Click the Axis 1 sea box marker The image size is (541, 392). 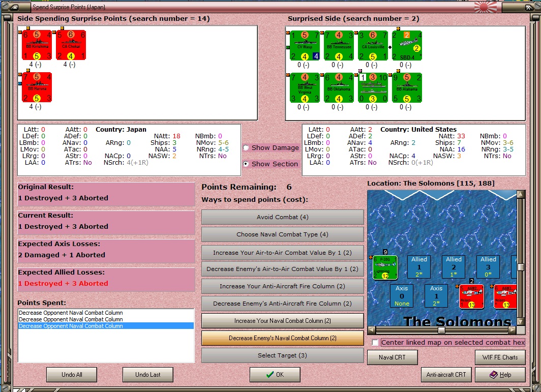click(436, 296)
